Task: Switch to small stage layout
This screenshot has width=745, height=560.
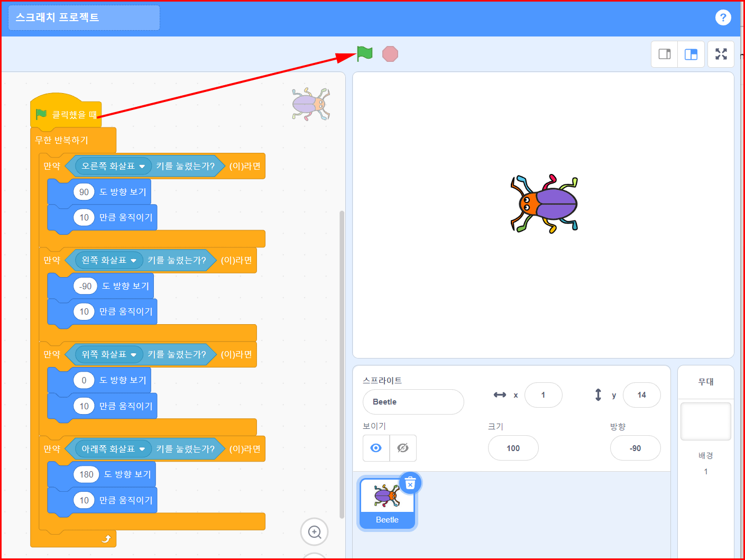Action: (x=665, y=54)
